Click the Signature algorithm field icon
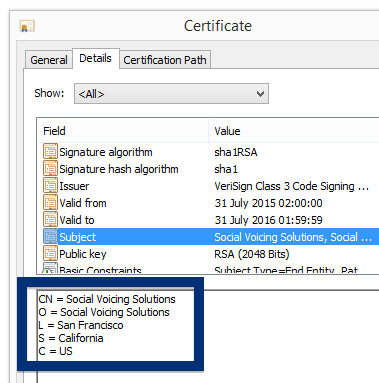This screenshot has width=379, height=383. (x=50, y=152)
